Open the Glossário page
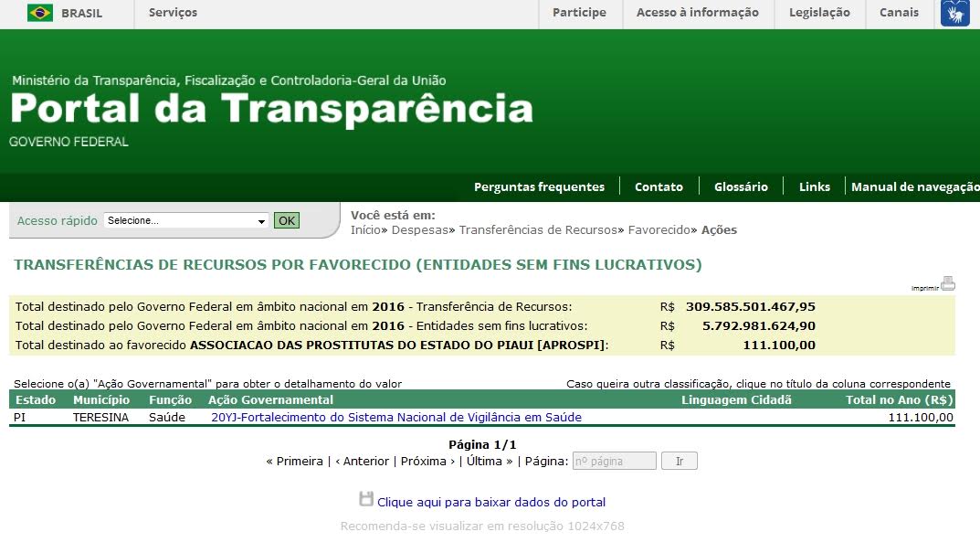Image resolution: width=980 pixels, height=553 pixels. (x=742, y=186)
